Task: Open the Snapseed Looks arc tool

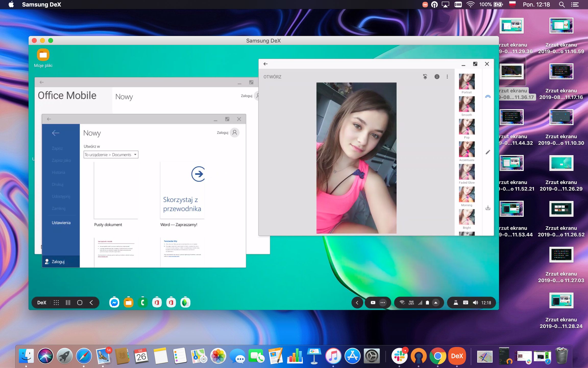Action: point(488,97)
